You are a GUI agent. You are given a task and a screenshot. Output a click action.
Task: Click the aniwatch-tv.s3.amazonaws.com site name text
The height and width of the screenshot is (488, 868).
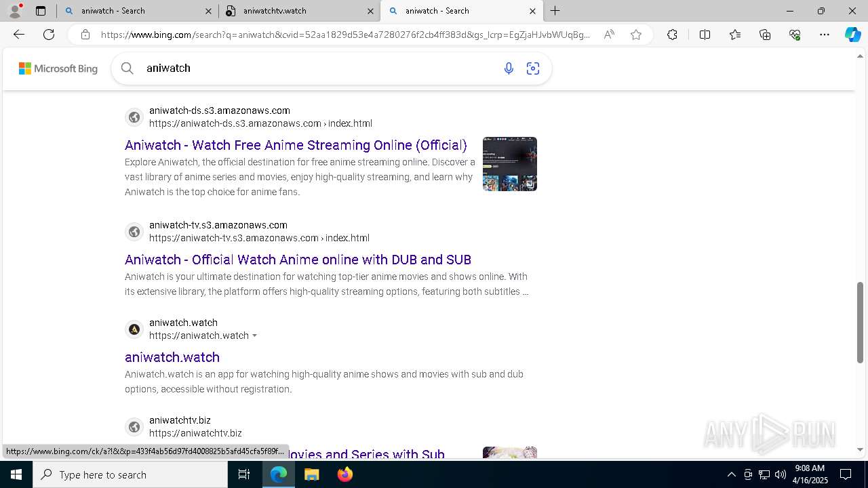(x=218, y=225)
